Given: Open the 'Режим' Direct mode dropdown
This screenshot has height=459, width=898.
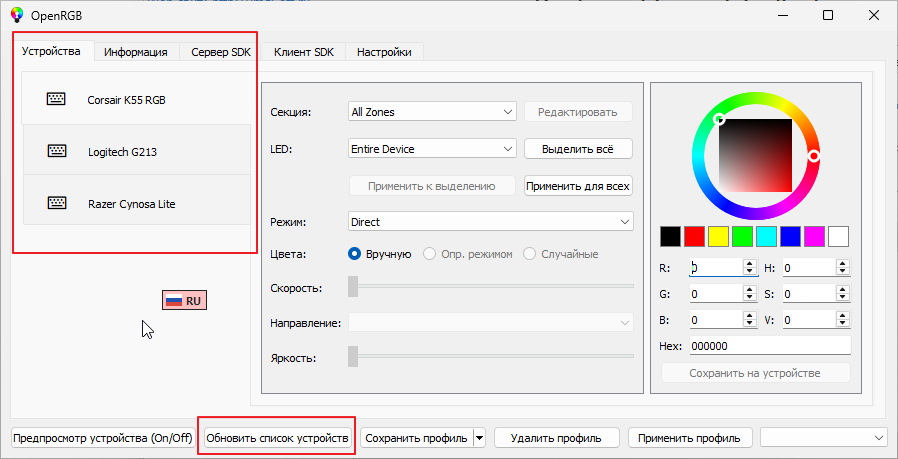Looking at the screenshot, I should (491, 221).
